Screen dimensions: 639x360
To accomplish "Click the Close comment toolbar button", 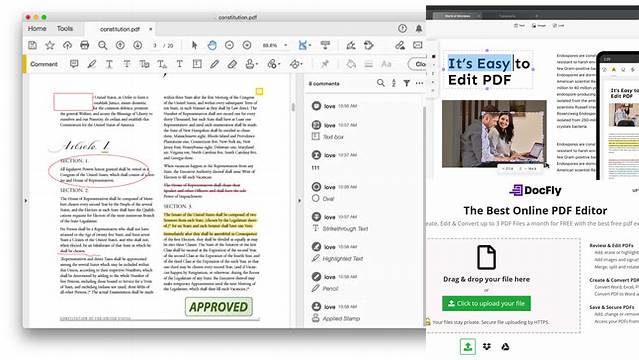I will click(417, 64).
